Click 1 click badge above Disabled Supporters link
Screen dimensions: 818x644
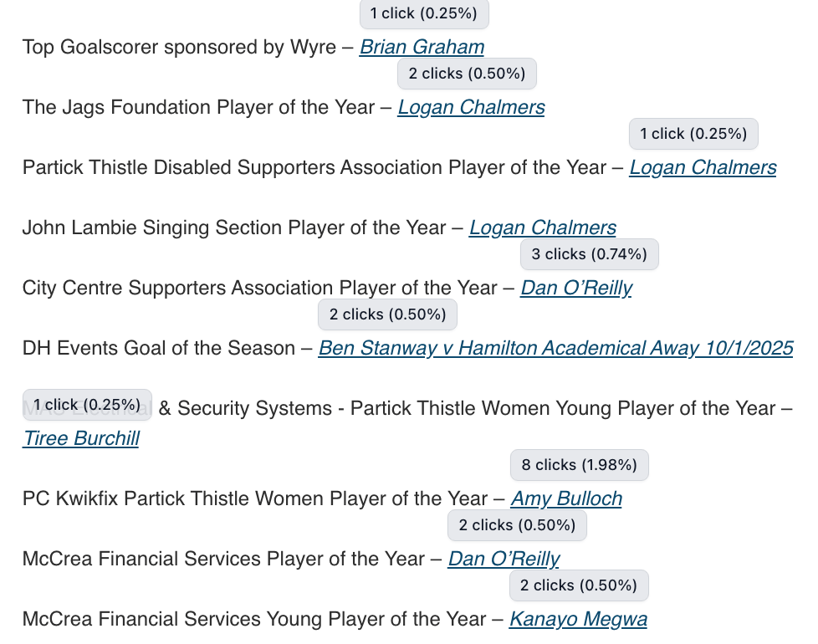pyautogui.click(x=693, y=134)
